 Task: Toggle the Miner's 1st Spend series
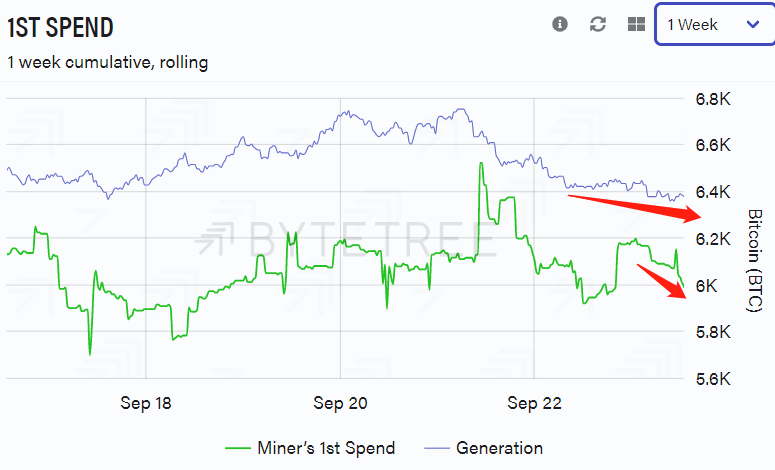coord(325,448)
